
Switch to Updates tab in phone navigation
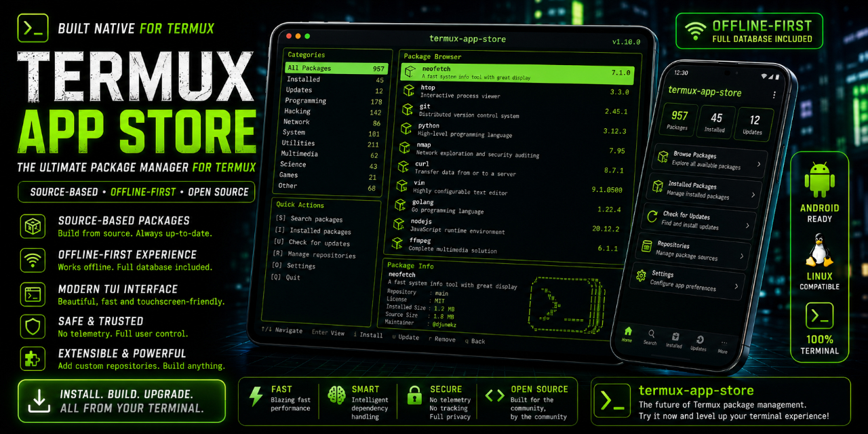coord(698,343)
